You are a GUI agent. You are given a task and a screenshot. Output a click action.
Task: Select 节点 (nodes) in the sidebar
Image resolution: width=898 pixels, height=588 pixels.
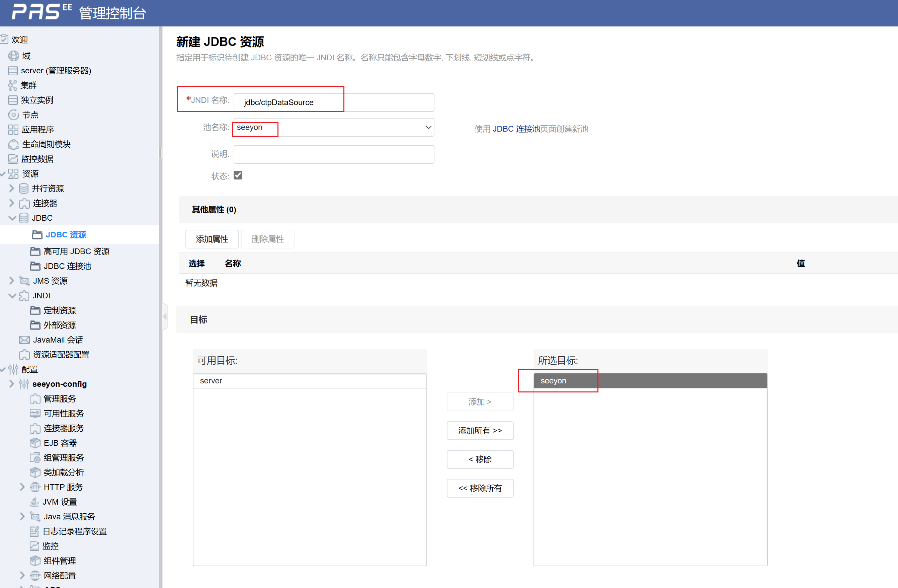(x=30, y=115)
